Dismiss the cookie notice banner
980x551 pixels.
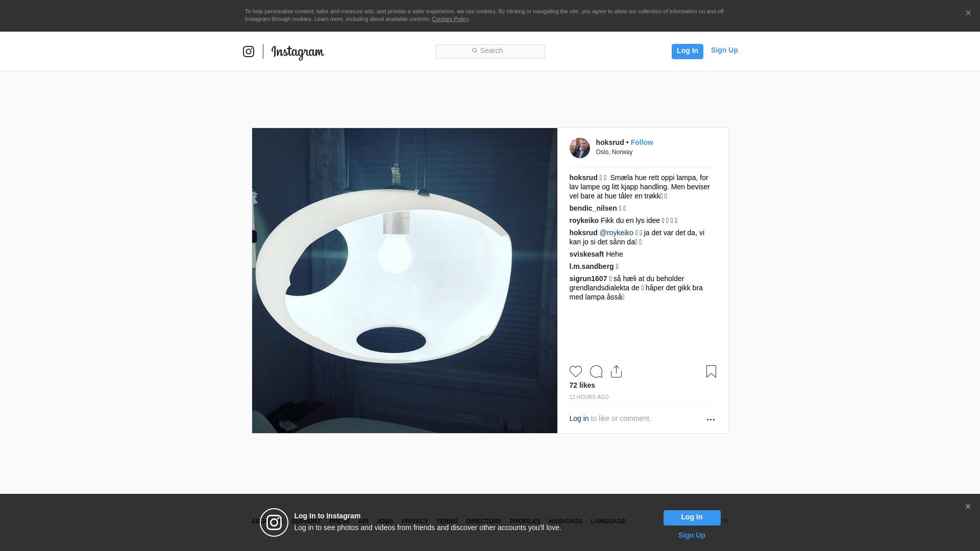(968, 13)
